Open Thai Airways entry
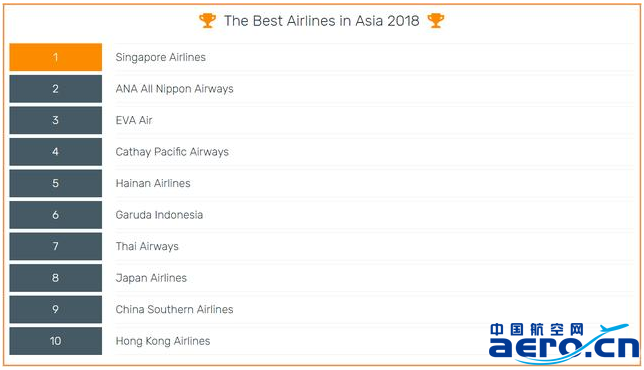The image size is (644, 370). click(x=147, y=246)
